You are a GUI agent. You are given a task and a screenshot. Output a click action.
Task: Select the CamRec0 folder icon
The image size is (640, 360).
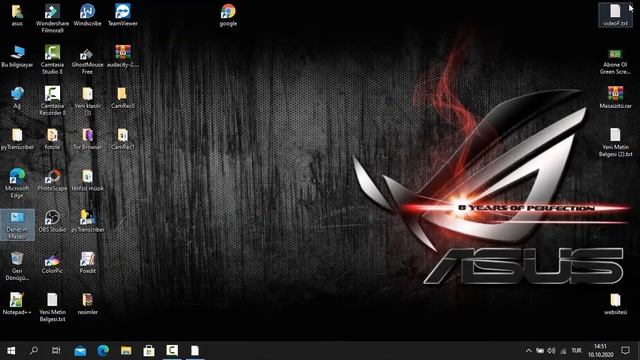coord(123,98)
